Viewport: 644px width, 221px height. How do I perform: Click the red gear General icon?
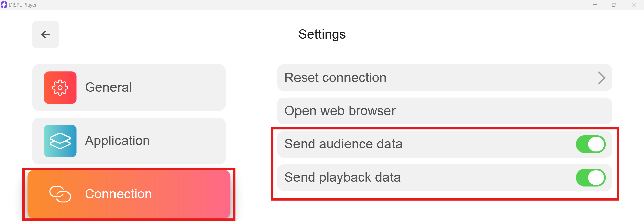click(60, 87)
